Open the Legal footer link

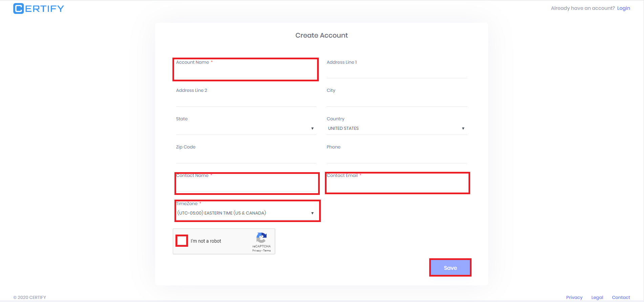597,297
